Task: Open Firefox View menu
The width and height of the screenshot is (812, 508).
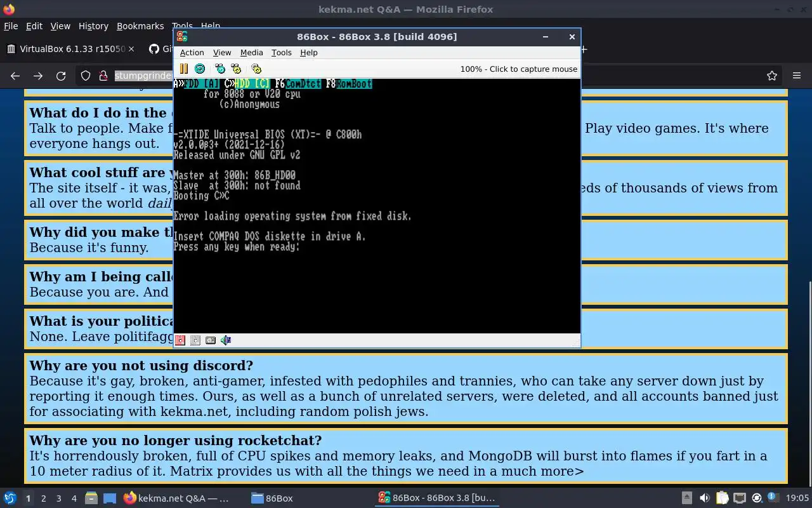Action: pyautogui.click(x=60, y=26)
